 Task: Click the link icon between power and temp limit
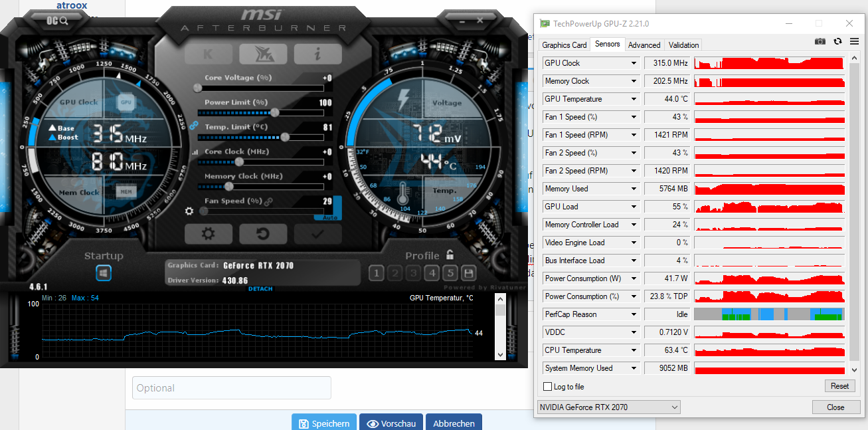[194, 124]
